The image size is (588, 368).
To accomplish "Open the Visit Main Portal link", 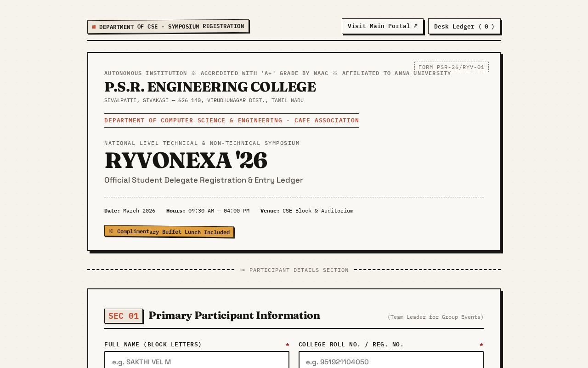I will (383, 26).
